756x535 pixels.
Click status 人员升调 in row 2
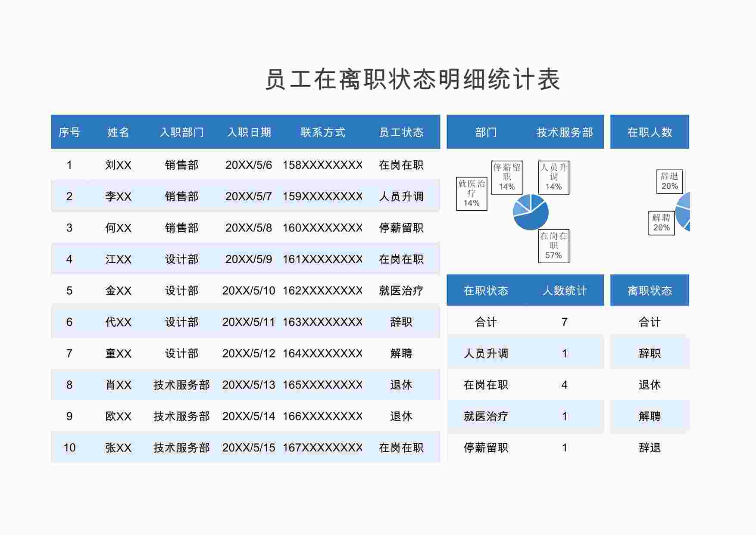coord(401,196)
